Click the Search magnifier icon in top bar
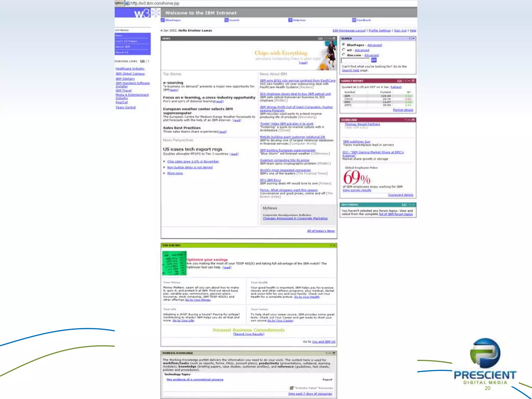This screenshot has height=399, width=532. 226,20
